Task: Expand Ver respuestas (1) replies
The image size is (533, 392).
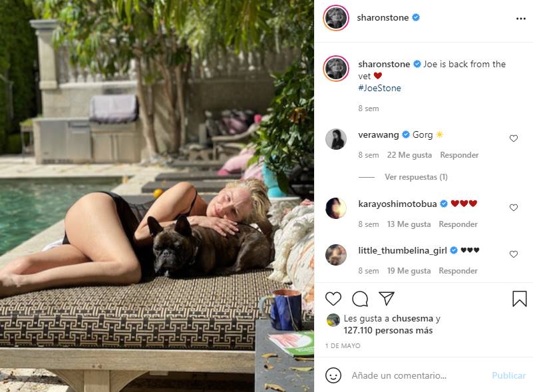Action: 416,177
